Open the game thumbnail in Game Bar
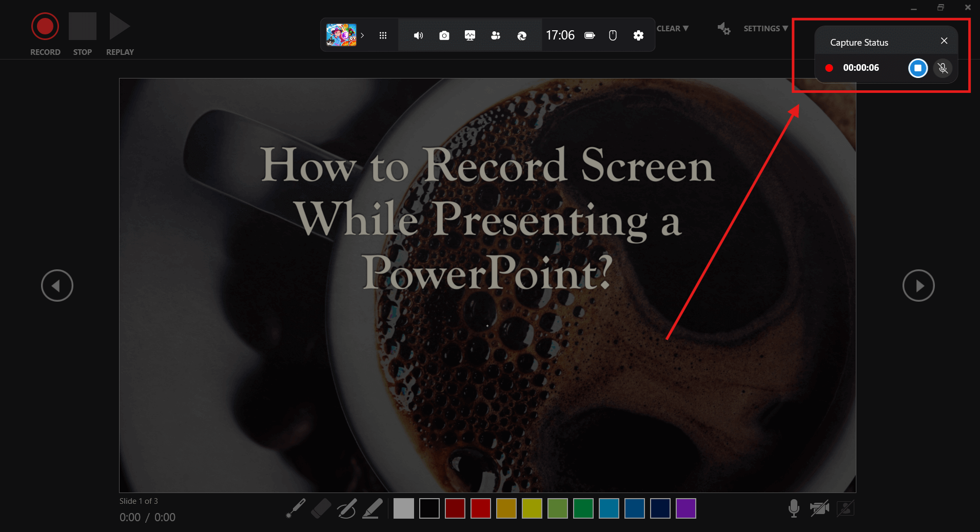Screen dimensions: 980x532 (x=341, y=35)
